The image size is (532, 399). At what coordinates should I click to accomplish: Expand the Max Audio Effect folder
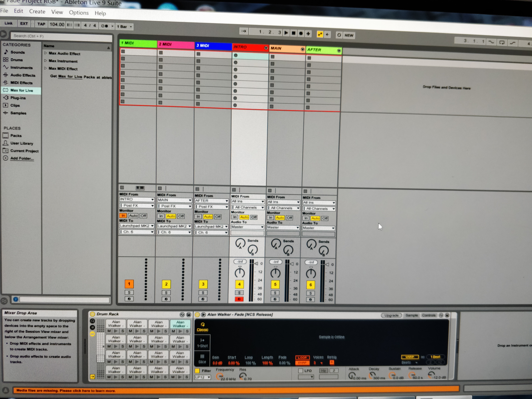tap(45, 53)
